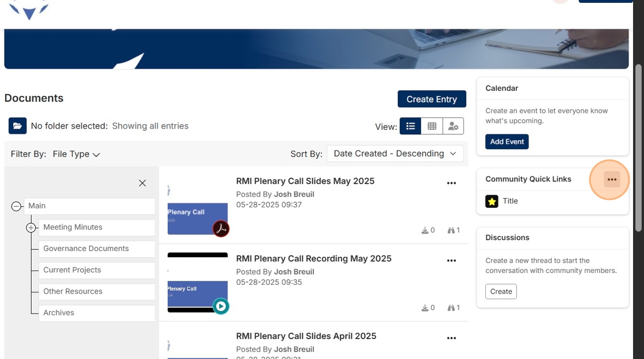Open the folder selector icon

click(x=17, y=126)
